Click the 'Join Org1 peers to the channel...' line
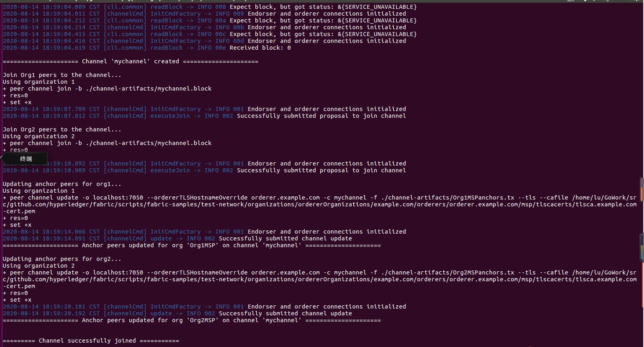Viewport: 644px width, 347px height. (62, 75)
